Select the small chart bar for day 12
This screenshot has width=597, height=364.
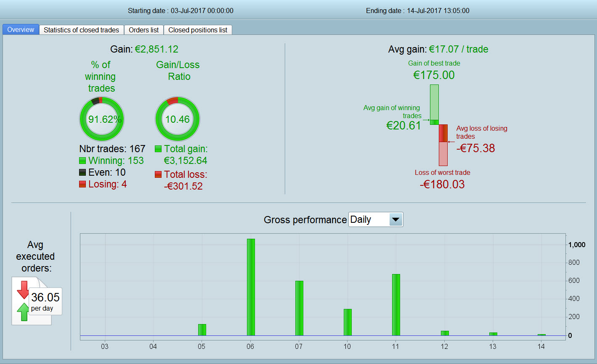point(445,333)
